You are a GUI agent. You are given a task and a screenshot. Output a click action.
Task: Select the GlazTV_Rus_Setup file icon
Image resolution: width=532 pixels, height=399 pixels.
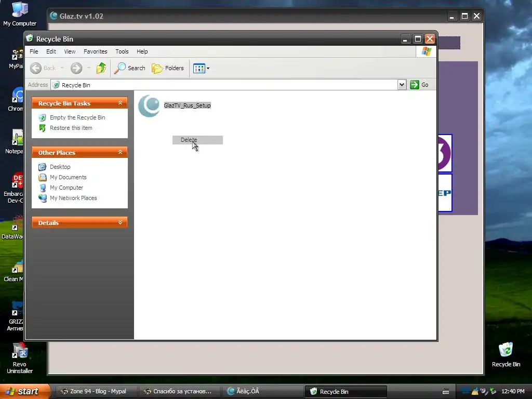click(149, 106)
